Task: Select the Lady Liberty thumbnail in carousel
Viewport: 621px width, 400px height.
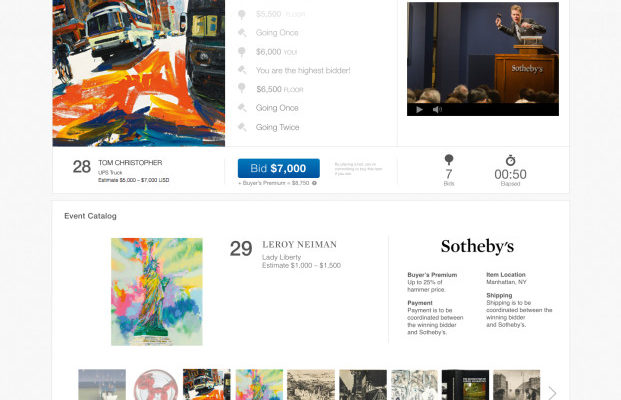Action: click(259, 385)
